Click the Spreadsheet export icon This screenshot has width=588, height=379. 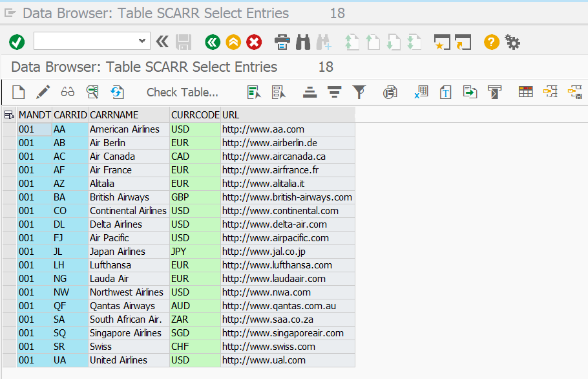pos(421,92)
